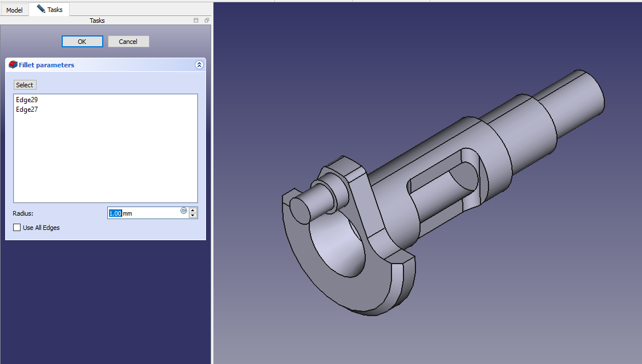This screenshot has height=364, width=642.
Task: Collapse the Fillet parameters section
Action: click(x=199, y=64)
